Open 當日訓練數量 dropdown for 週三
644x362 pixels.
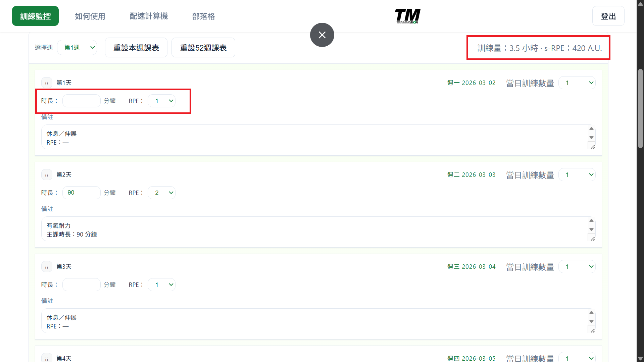[x=577, y=267]
